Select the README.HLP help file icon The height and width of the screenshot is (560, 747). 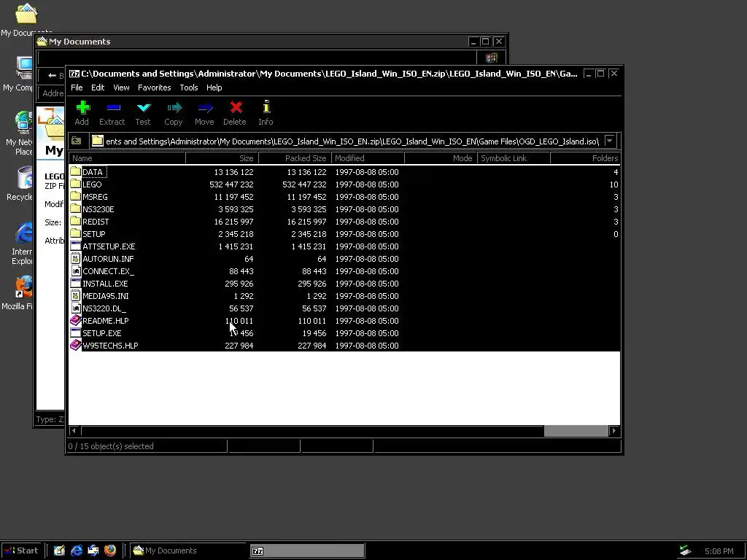(75, 320)
